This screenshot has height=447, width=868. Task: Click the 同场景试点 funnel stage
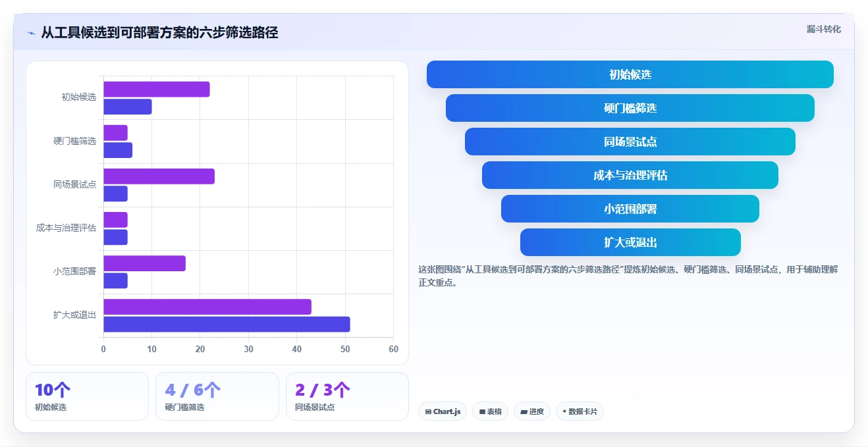630,142
